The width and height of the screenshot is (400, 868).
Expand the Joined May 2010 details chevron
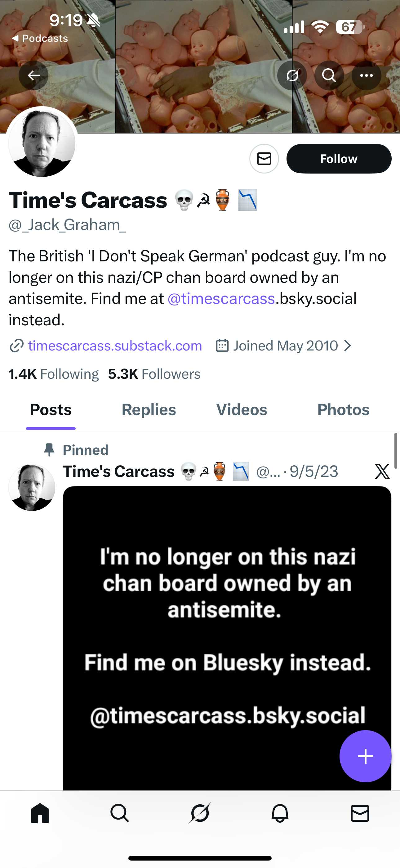[348, 346]
